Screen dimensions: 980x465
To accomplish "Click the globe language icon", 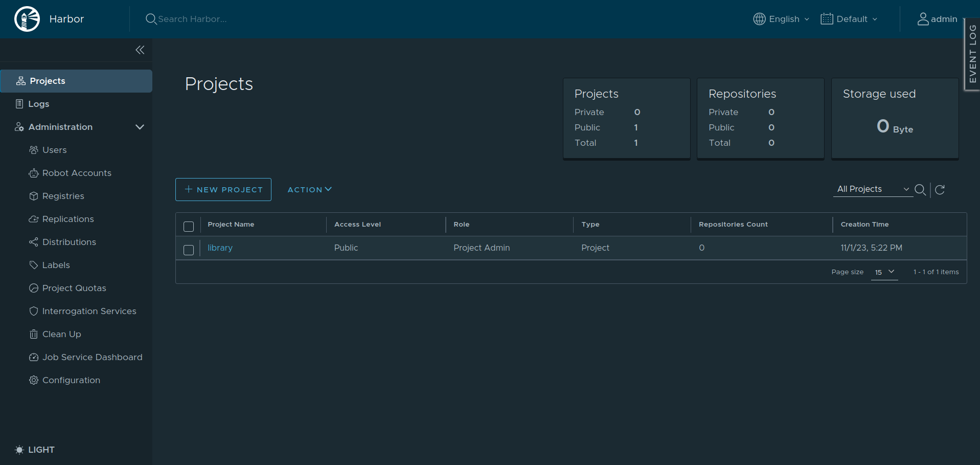I will (760, 19).
